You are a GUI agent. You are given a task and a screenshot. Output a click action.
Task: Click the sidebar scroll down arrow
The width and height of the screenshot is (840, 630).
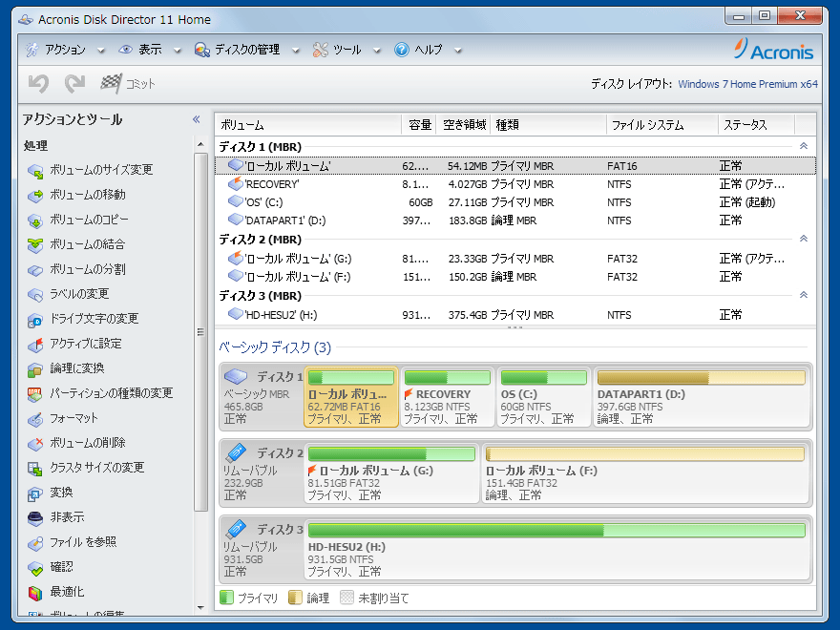point(200,607)
